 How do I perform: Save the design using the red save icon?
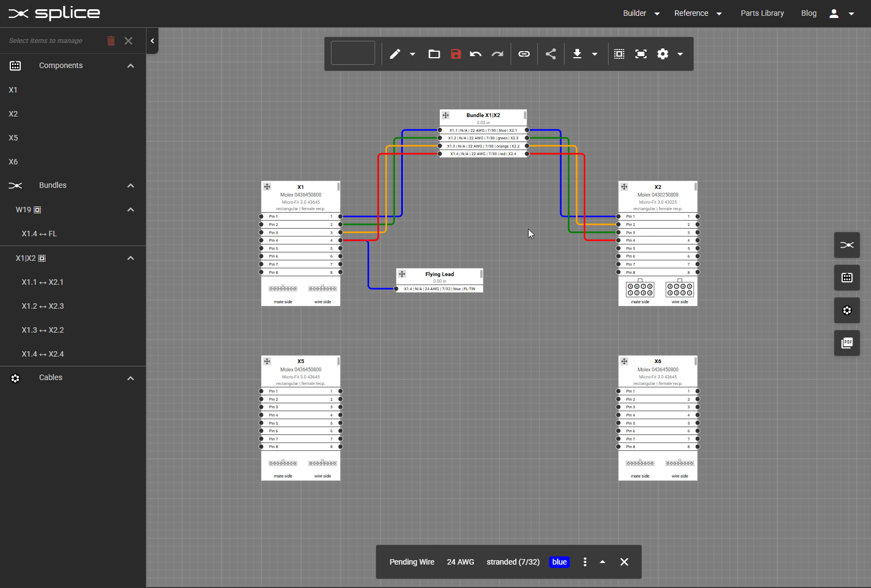(x=456, y=54)
